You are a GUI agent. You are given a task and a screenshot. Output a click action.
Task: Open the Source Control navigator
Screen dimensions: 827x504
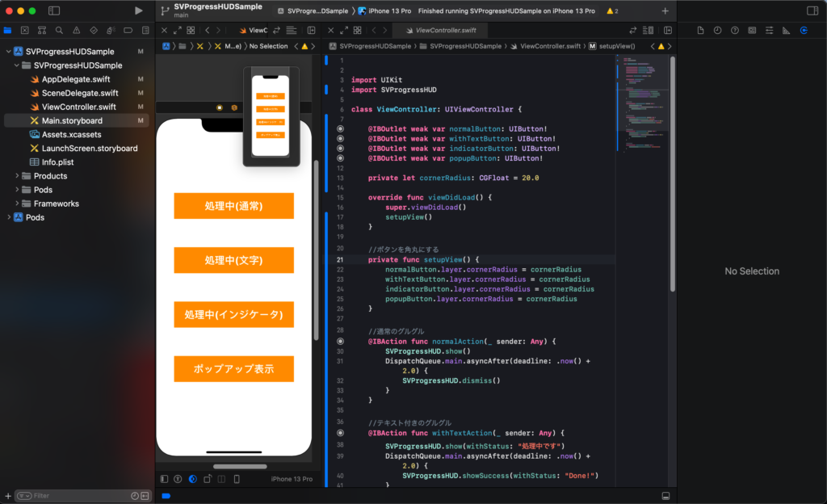click(x=27, y=30)
